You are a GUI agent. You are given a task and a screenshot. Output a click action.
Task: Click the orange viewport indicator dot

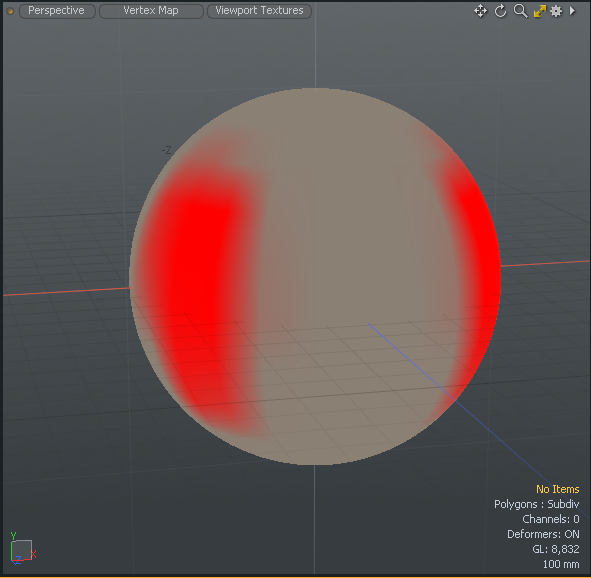(x=10, y=11)
